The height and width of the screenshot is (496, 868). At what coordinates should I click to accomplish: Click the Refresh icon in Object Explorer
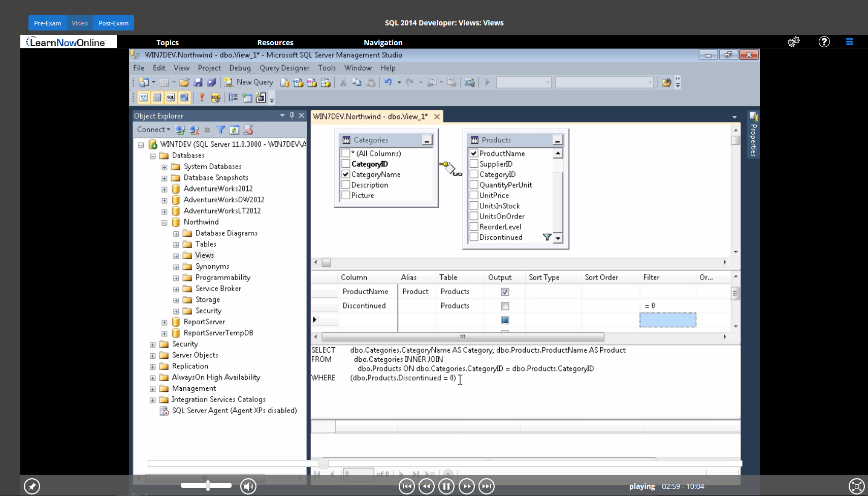tap(234, 130)
